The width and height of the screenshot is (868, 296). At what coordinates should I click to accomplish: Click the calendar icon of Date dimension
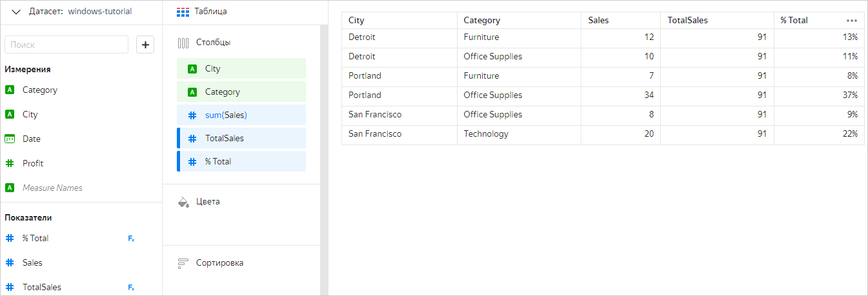(x=10, y=139)
